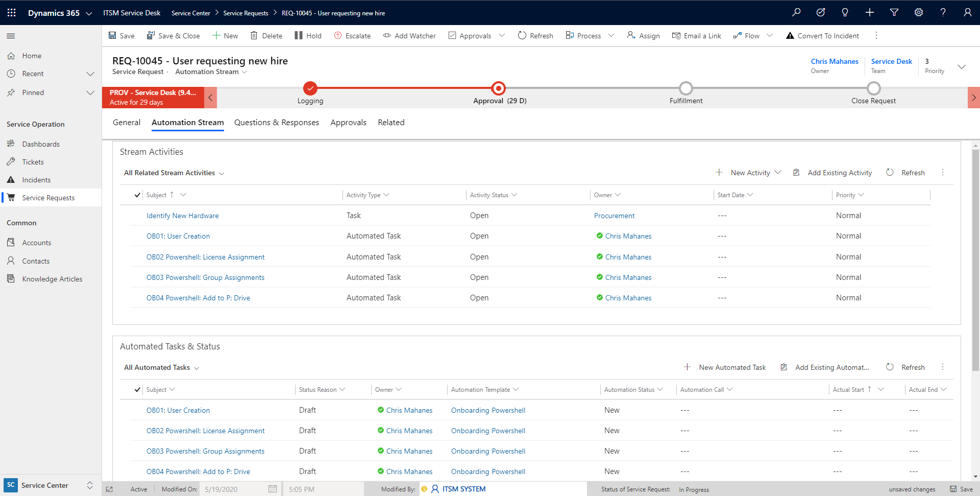Screen dimensions: 980x496
Task: Open the user account profile icon
Action: [968, 13]
